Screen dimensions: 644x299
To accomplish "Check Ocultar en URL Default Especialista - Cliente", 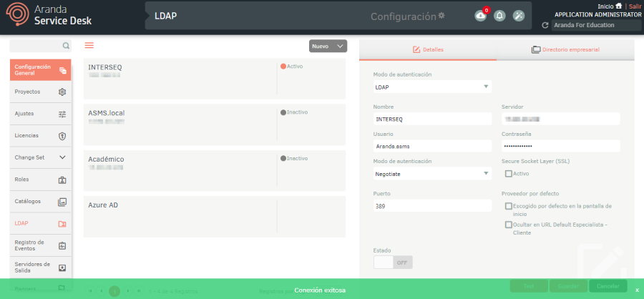I will tap(509, 225).
